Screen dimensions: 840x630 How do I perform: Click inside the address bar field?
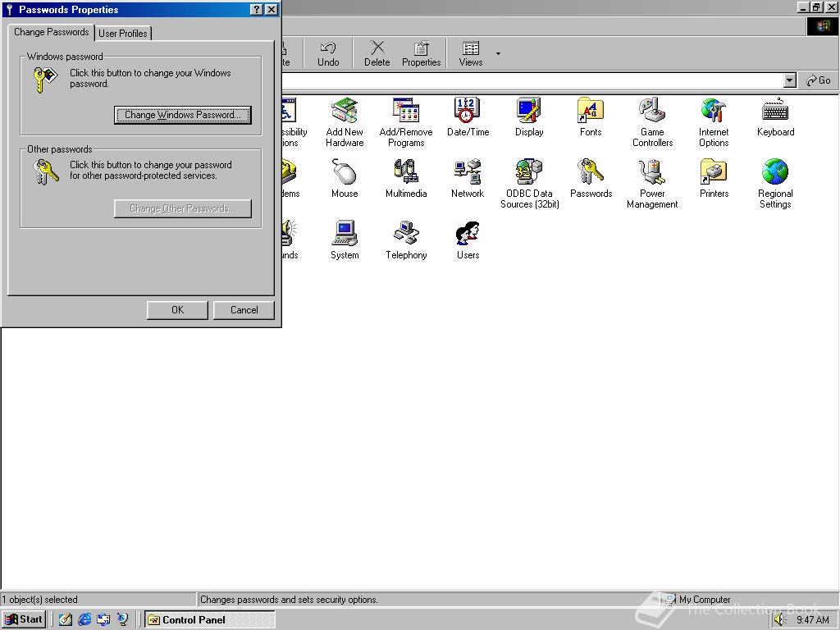pyautogui.click(x=532, y=81)
